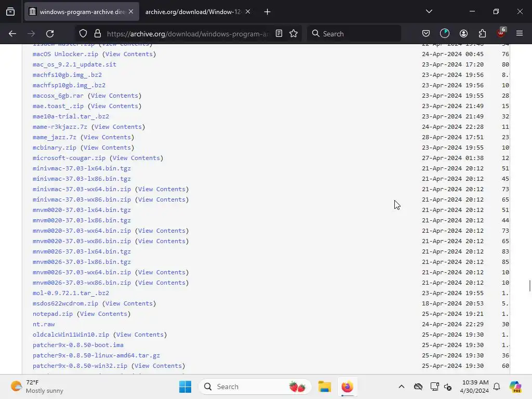Download mnvm0020-37.03-lx86.bin.tgz
This screenshot has width=532, height=399.
click(x=82, y=220)
